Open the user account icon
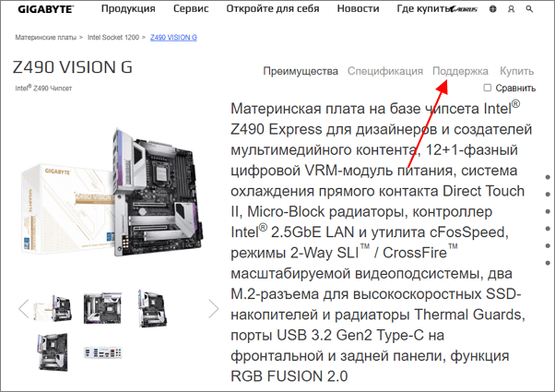The image size is (555, 392). 511,9
